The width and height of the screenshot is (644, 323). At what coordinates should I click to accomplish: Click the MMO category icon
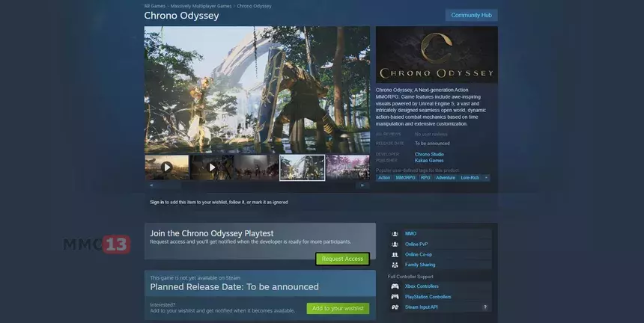tap(395, 233)
